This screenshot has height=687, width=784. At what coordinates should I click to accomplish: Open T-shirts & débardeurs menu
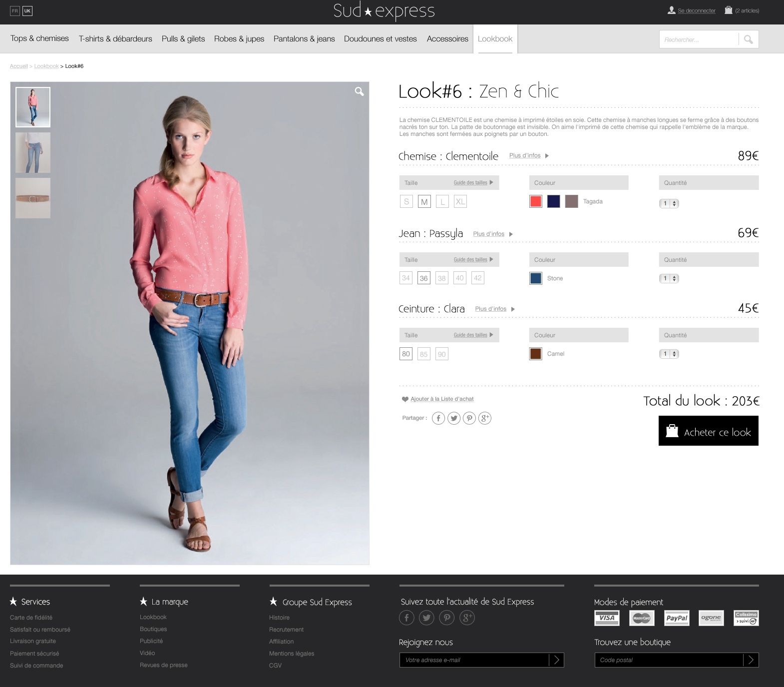(x=115, y=38)
